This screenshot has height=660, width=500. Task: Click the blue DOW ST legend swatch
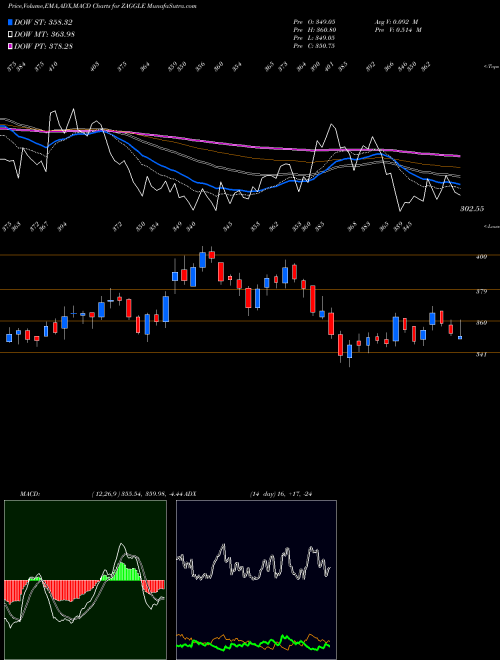(x=10, y=22)
